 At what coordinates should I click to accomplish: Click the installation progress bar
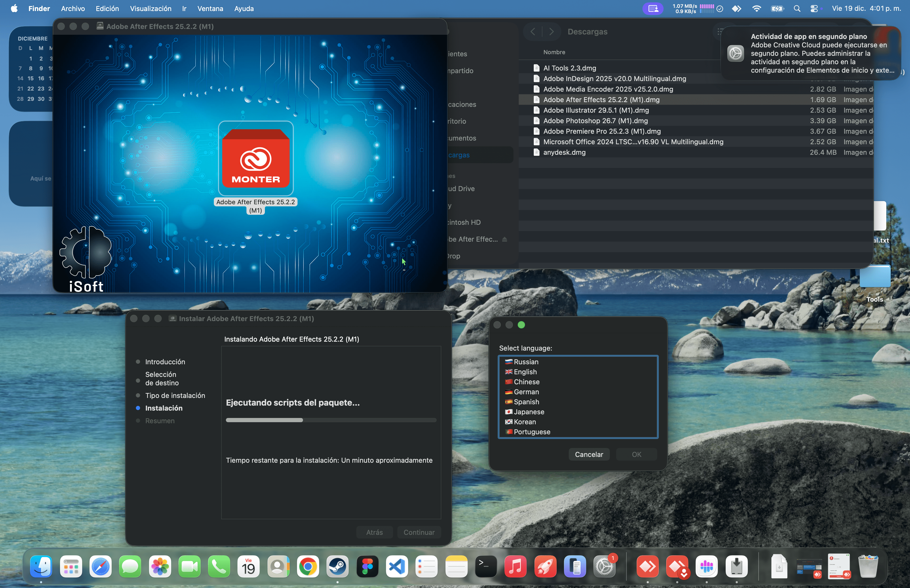pyautogui.click(x=331, y=420)
